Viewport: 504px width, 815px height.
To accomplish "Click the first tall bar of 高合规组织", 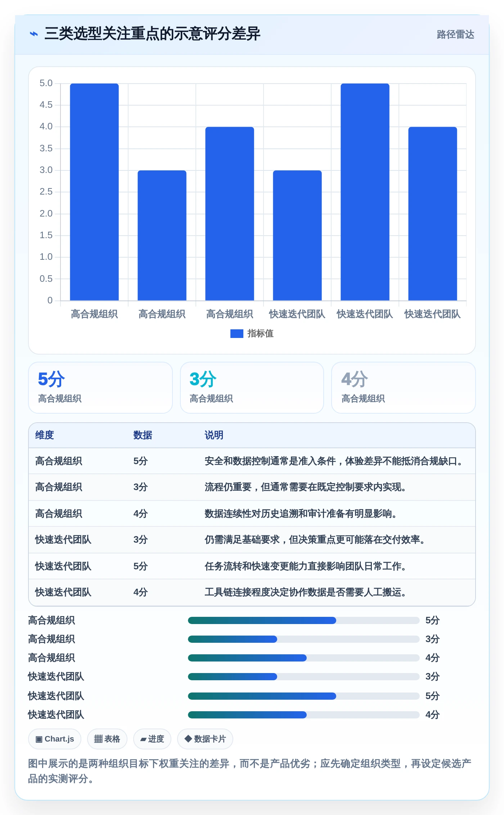I will point(94,192).
